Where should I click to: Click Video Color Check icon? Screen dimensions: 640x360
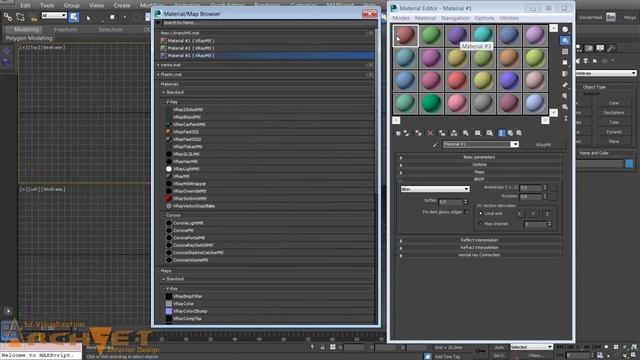coord(565,74)
